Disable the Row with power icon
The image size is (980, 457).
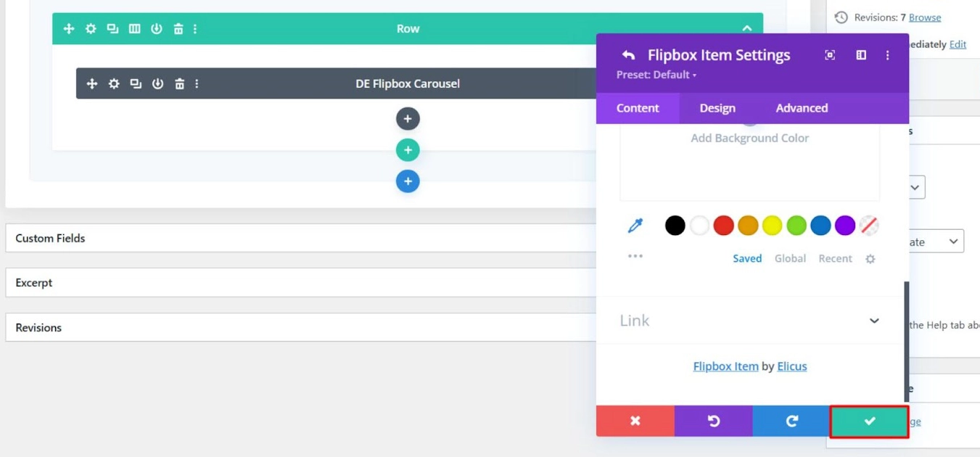156,29
